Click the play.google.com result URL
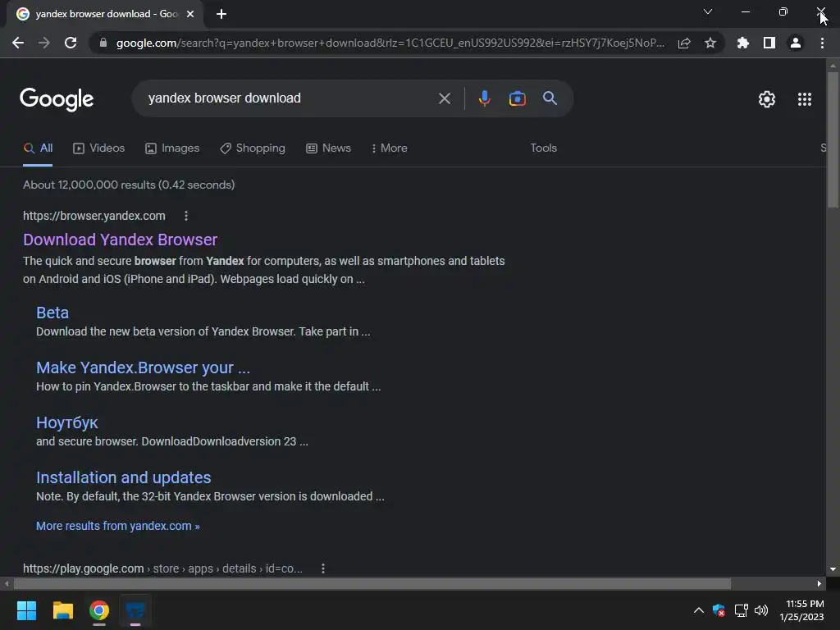 (x=163, y=568)
